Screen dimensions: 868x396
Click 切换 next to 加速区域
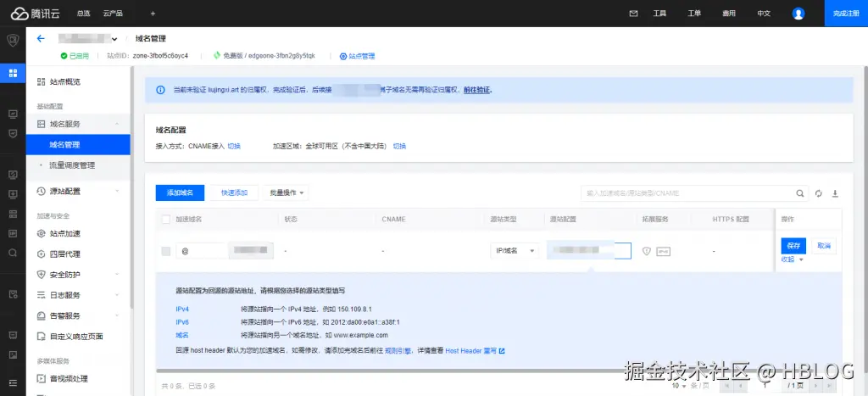coord(400,146)
